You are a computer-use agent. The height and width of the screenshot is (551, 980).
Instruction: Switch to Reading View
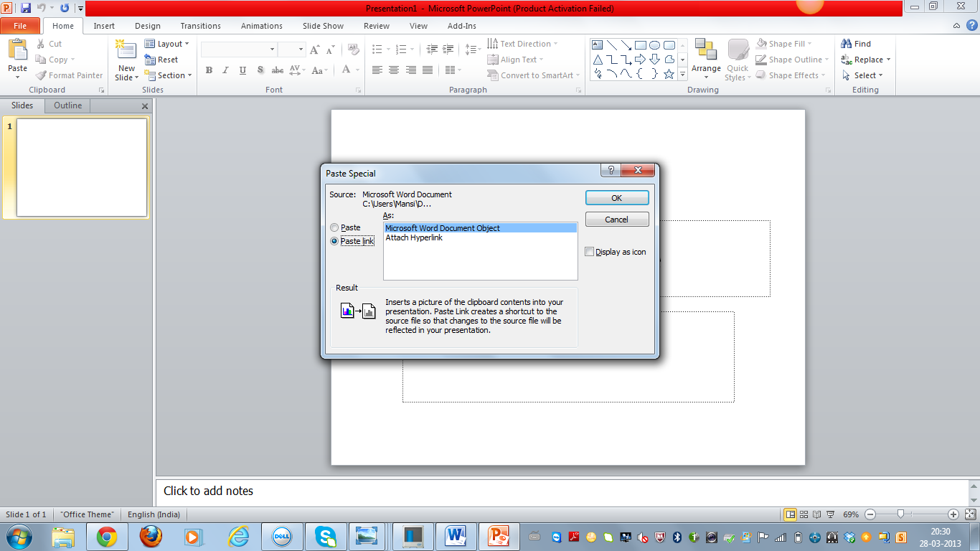(x=816, y=514)
